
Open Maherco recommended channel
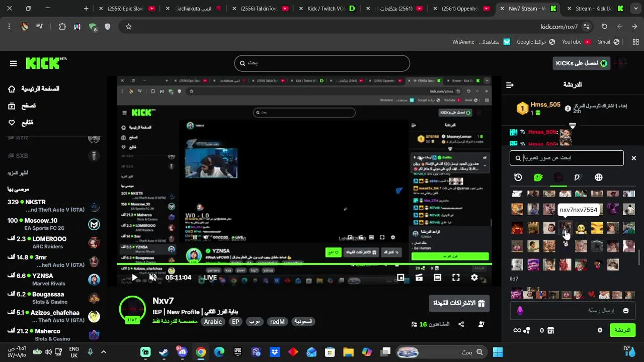(53, 335)
